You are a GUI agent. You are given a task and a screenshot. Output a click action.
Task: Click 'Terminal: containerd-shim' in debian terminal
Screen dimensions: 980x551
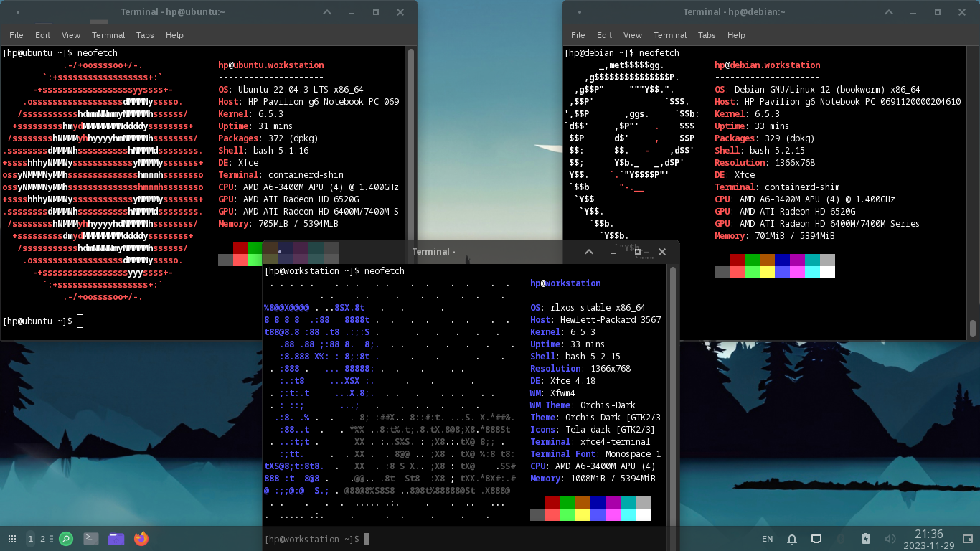(777, 187)
